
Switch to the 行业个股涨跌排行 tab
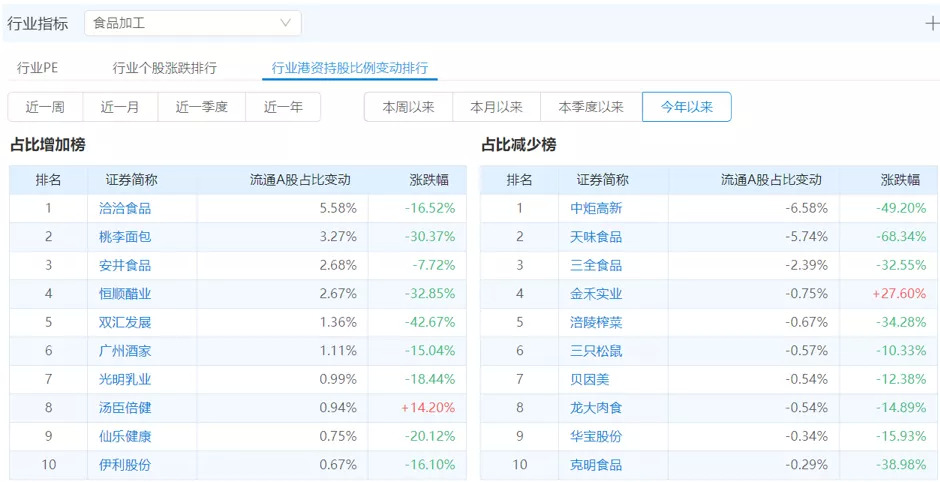[164, 68]
